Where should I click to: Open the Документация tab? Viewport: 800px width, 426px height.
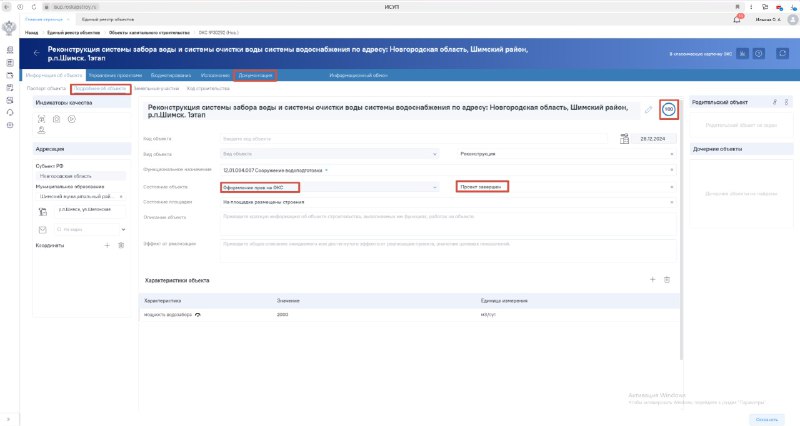coord(255,76)
